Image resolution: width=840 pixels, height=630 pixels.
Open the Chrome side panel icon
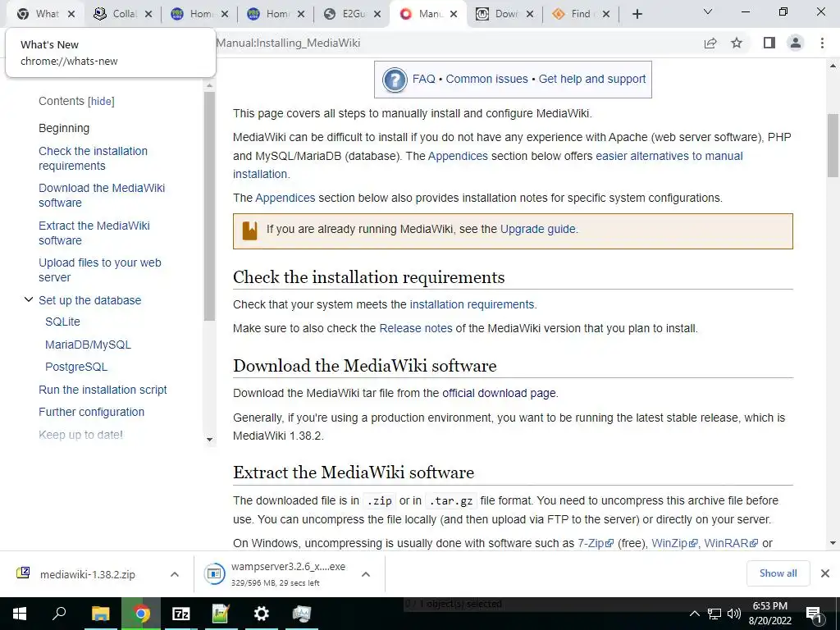pyautogui.click(x=769, y=43)
